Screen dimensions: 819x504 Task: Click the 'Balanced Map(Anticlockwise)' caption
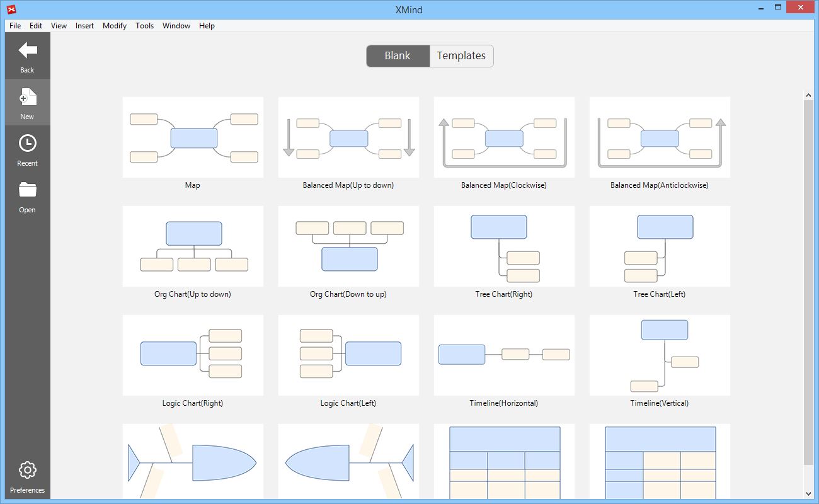coord(660,185)
